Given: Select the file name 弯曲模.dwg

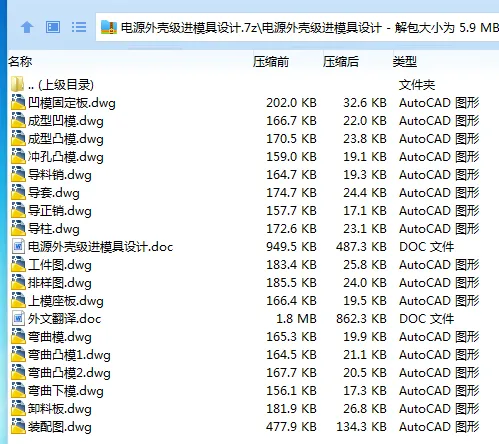Looking at the screenshot, I should [60, 337].
